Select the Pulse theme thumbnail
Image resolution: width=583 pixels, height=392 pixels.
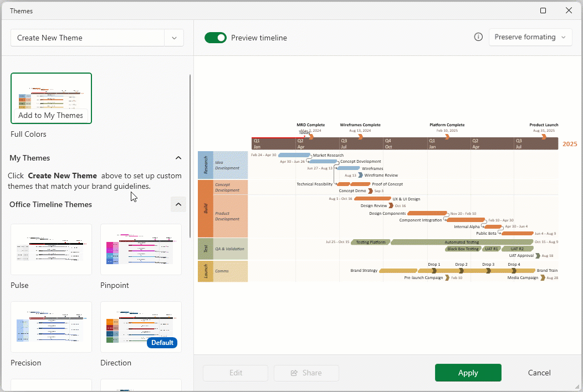point(51,249)
